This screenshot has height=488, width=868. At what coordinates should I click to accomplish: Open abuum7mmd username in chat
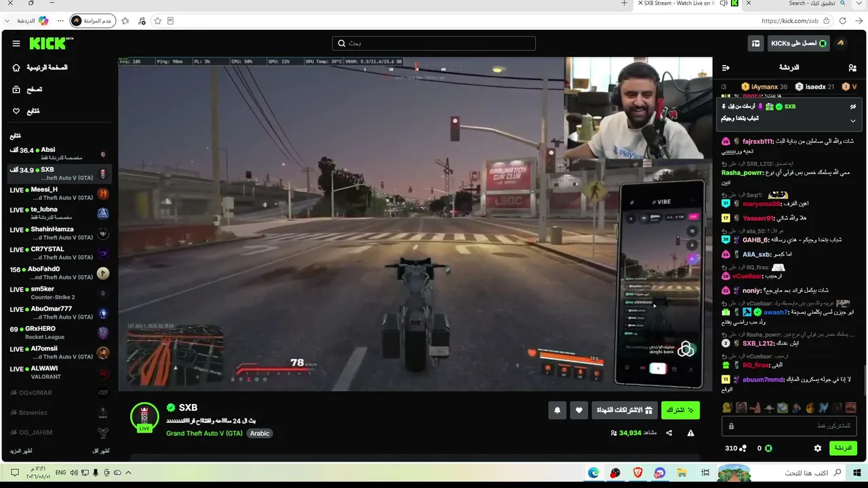pos(763,380)
